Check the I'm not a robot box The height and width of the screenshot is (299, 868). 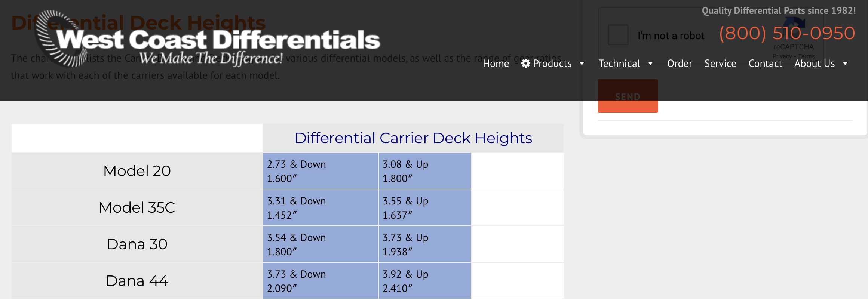[x=618, y=35]
